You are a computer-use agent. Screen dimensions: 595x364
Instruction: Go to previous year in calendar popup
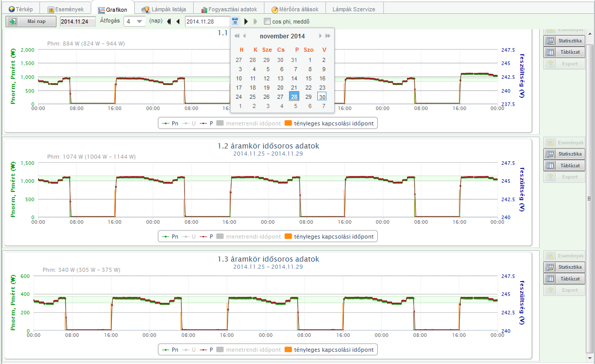(237, 36)
